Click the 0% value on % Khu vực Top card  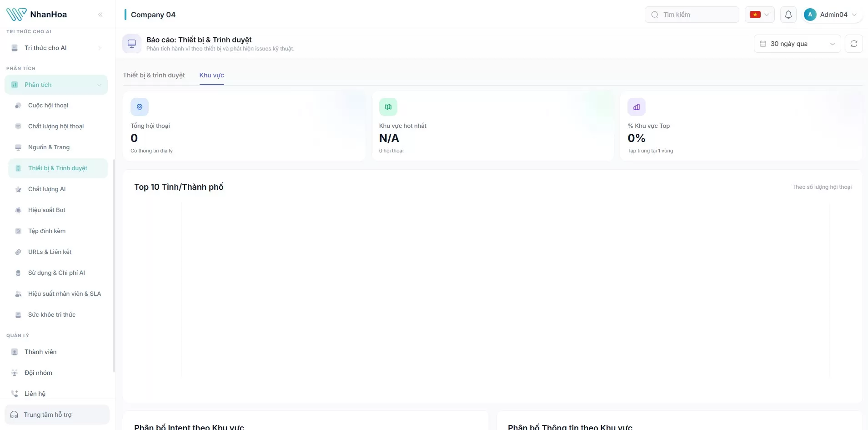(x=637, y=138)
